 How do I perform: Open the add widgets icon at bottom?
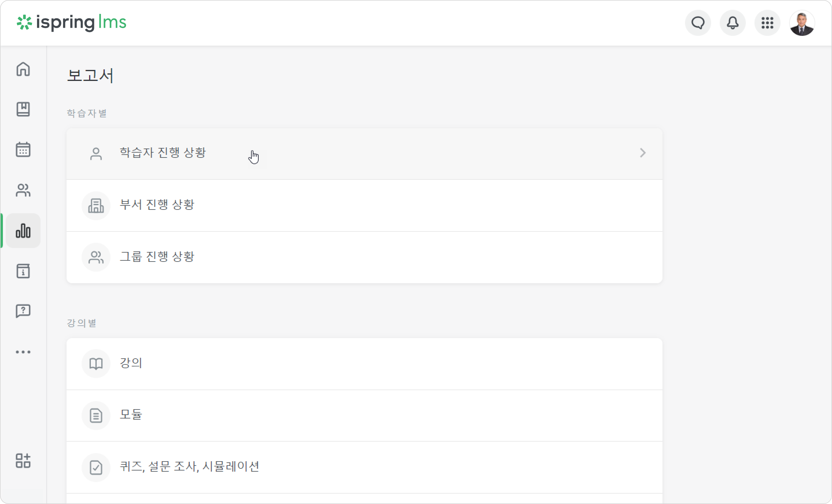(23, 461)
